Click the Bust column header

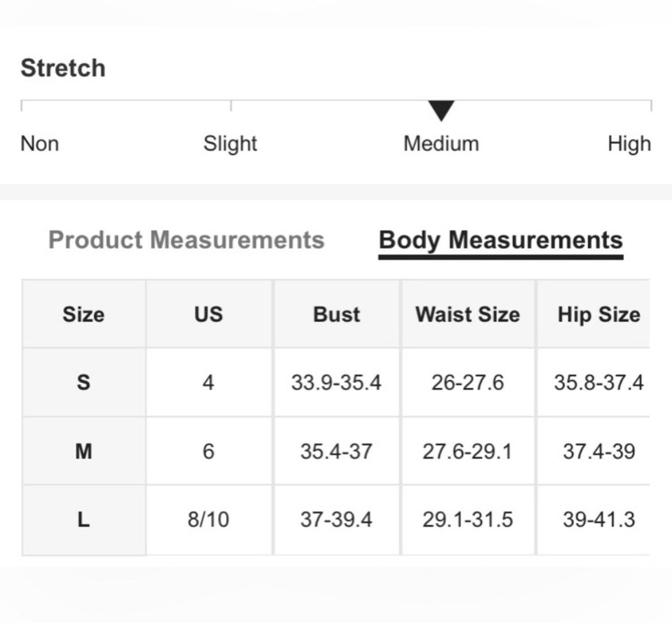[337, 314]
